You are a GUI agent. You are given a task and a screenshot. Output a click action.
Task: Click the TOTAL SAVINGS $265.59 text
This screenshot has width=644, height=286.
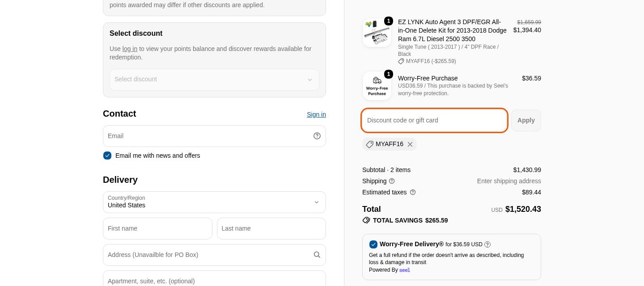tap(410, 220)
